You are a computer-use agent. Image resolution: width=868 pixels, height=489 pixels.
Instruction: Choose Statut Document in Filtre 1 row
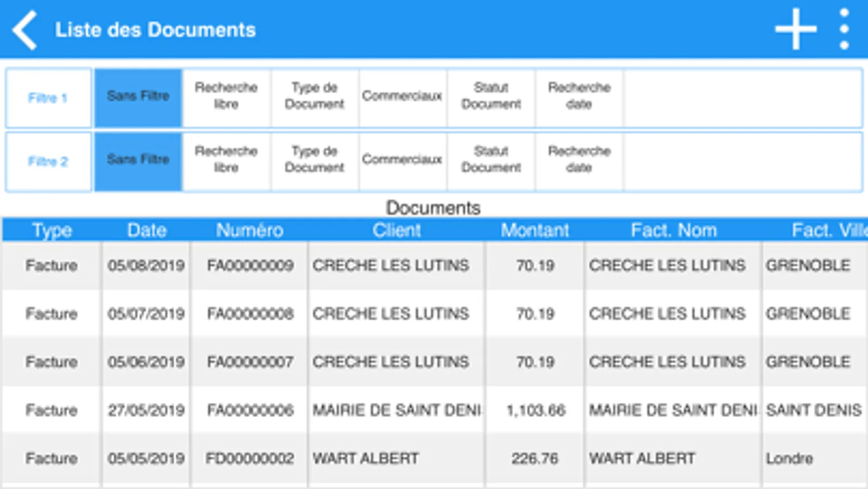(x=491, y=98)
